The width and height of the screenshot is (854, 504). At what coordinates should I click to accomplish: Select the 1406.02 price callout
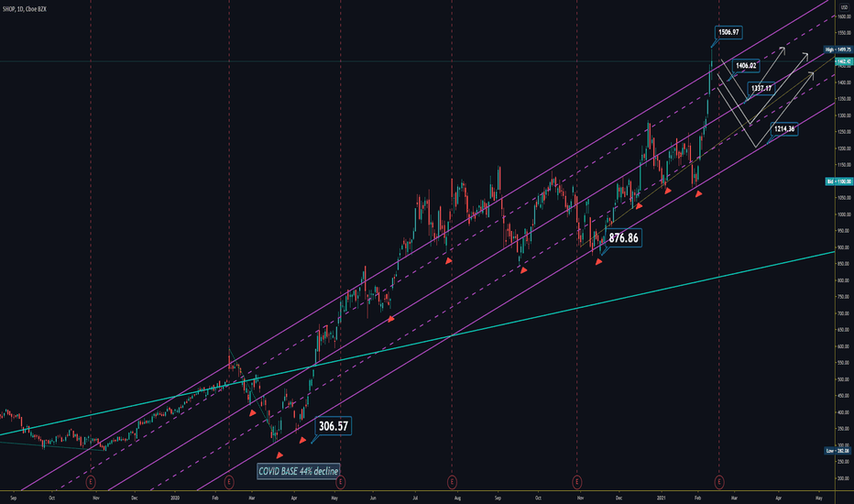point(746,65)
